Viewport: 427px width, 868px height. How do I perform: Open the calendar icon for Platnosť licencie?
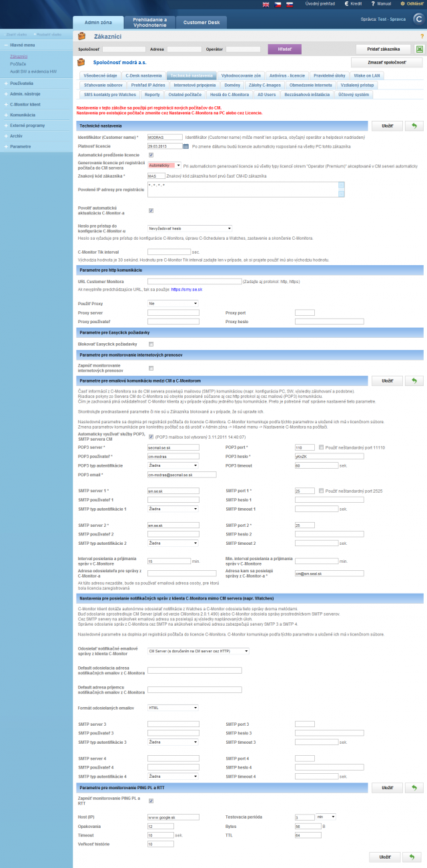(186, 146)
